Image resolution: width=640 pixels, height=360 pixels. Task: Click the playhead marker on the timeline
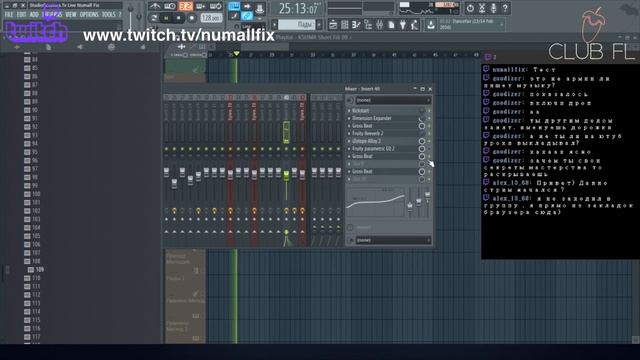(x=236, y=54)
